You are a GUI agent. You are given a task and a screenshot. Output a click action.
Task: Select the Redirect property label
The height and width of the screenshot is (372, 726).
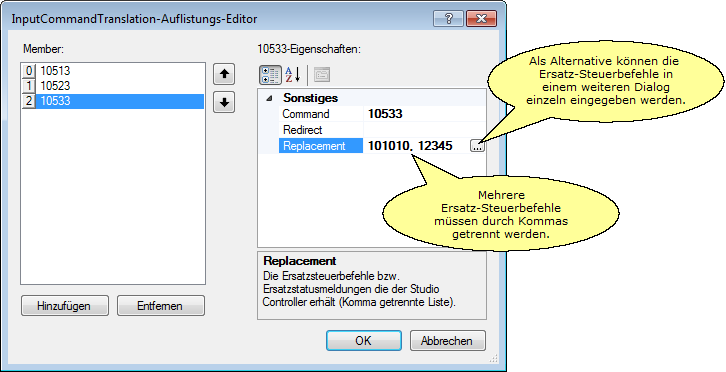pyautogui.click(x=321, y=130)
